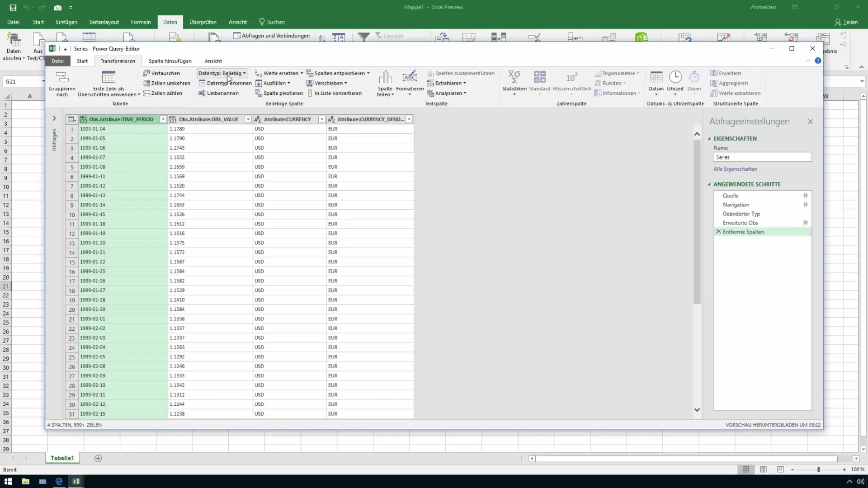Image resolution: width=868 pixels, height=488 pixels.
Task: Add a new sheet with plus icon
Action: pyautogui.click(x=98, y=458)
